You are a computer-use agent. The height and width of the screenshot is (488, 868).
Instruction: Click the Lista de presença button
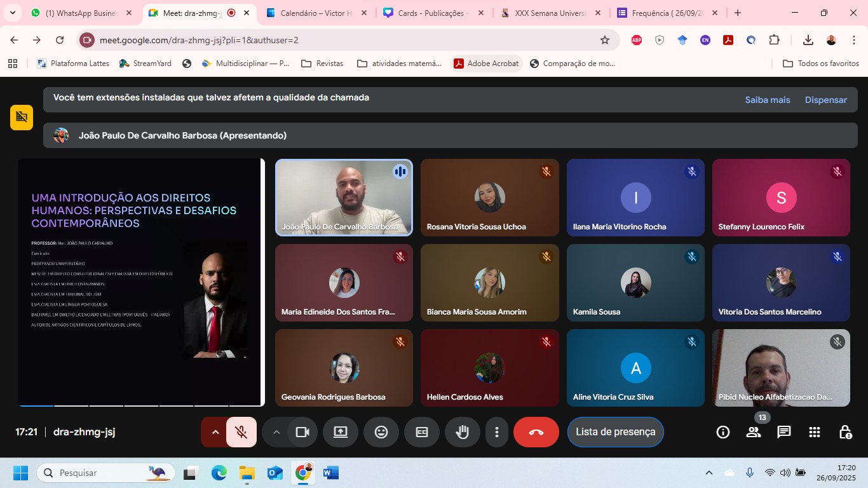[x=615, y=432]
